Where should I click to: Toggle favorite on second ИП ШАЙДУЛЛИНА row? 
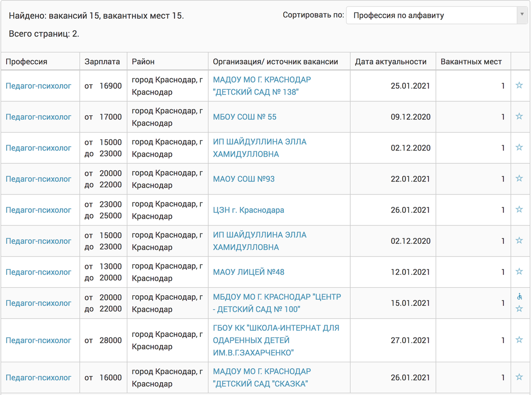(520, 241)
